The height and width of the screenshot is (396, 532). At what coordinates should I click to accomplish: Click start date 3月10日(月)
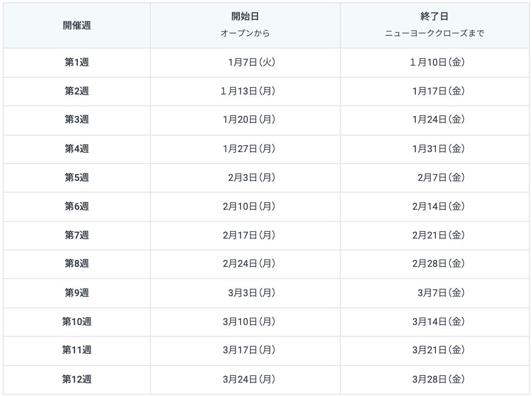point(249,322)
